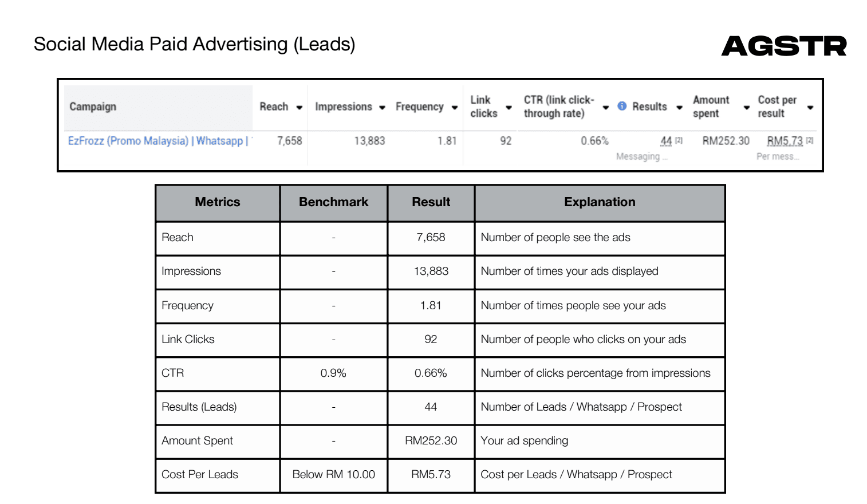The height and width of the screenshot is (504, 867).
Task: Click the 'Benchmark' table header cell
Action: (x=334, y=202)
